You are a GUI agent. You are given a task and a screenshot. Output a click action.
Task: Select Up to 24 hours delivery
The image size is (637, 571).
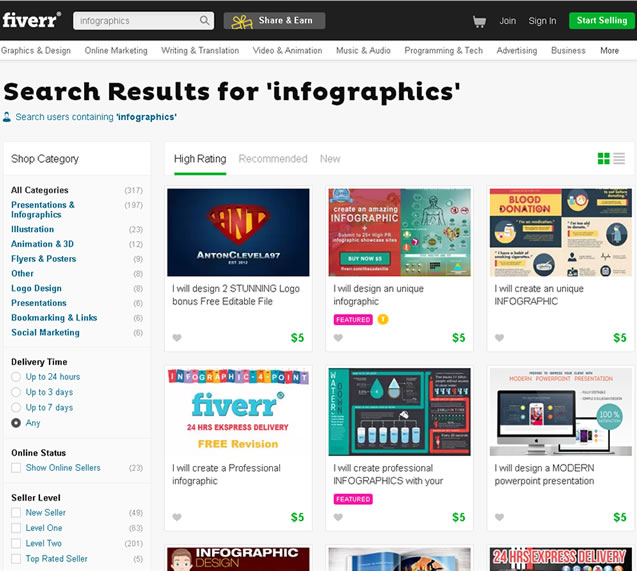click(x=16, y=377)
